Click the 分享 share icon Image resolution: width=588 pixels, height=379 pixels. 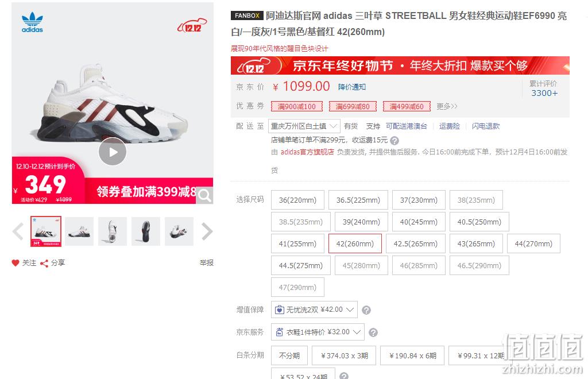(x=44, y=263)
